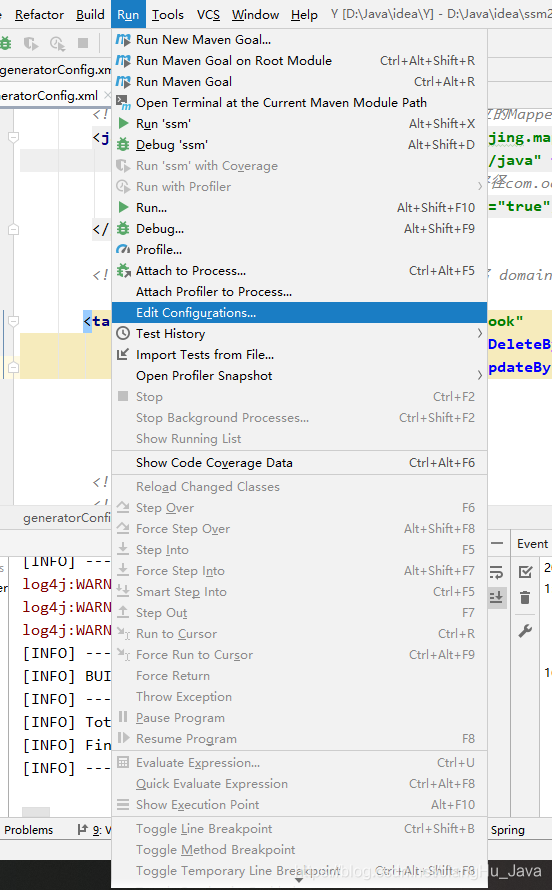This screenshot has height=890, width=552.
Task: Click the green Run 'ssm' play icon
Action: [123, 123]
